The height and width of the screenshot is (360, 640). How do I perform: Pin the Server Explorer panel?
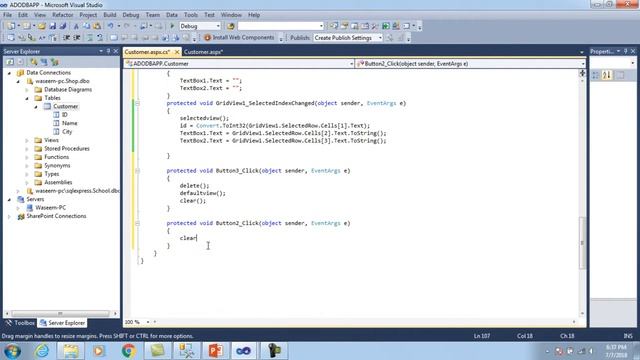point(108,51)
